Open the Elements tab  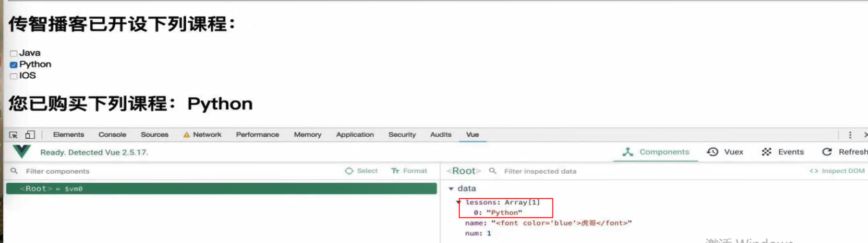point(68,135)
